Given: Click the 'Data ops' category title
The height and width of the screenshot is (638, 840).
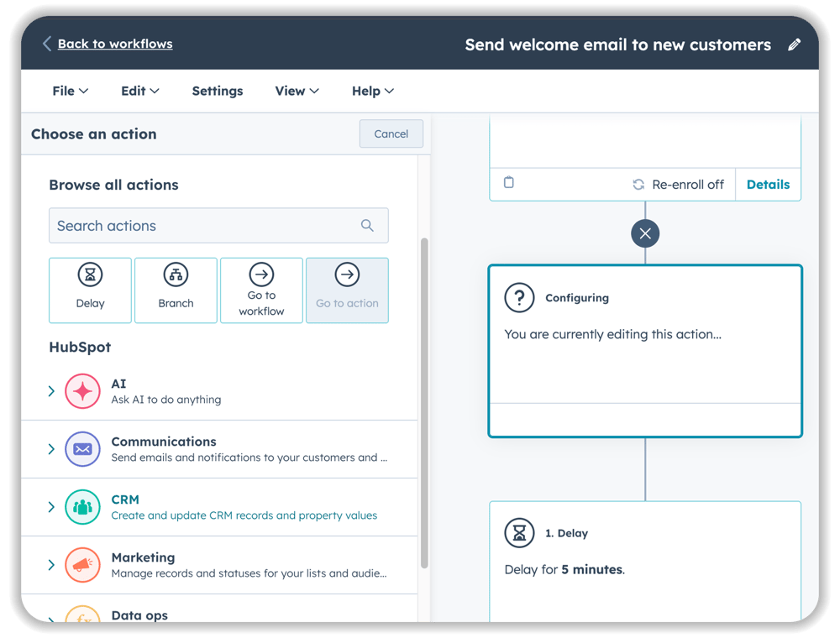Looking at the screenshot, I should [x=139, y=615].
